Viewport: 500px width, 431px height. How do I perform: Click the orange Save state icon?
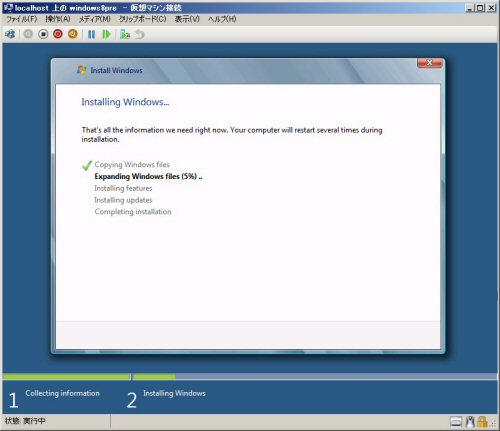(73, 34)
